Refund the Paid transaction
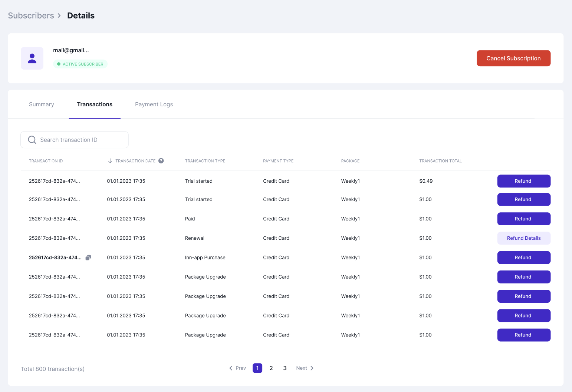Image resolution: width=572 pixels, height=392 pixels. tap(523, 219)
